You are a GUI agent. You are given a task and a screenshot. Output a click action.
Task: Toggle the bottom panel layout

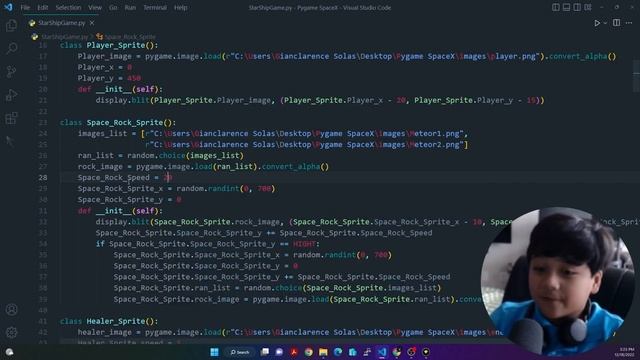(566, 7)
